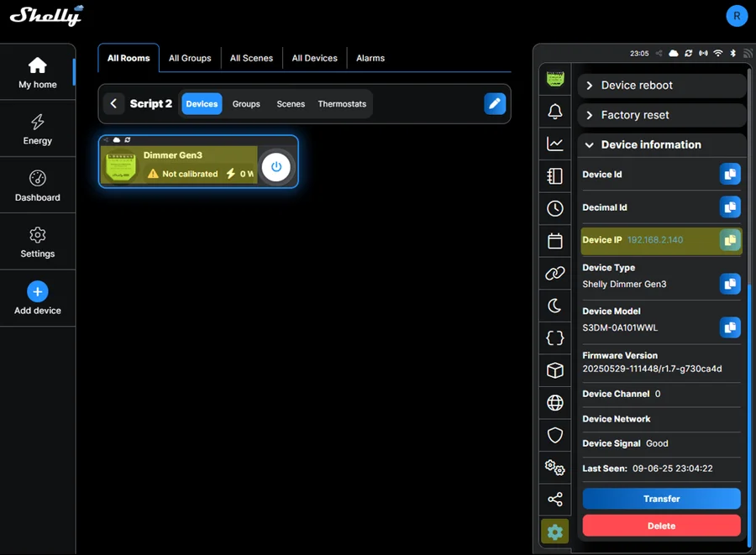Click the S3DM-0A101WWL model text
The width and height of the screenshot is (756, 555).
620,327
